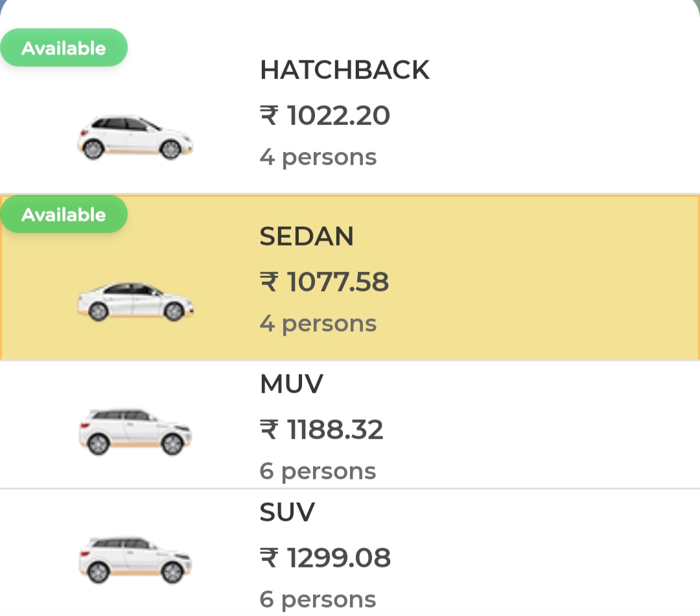The image size is (700, 616).
Task: Select the SUV car icon
Action: [135, 560]
